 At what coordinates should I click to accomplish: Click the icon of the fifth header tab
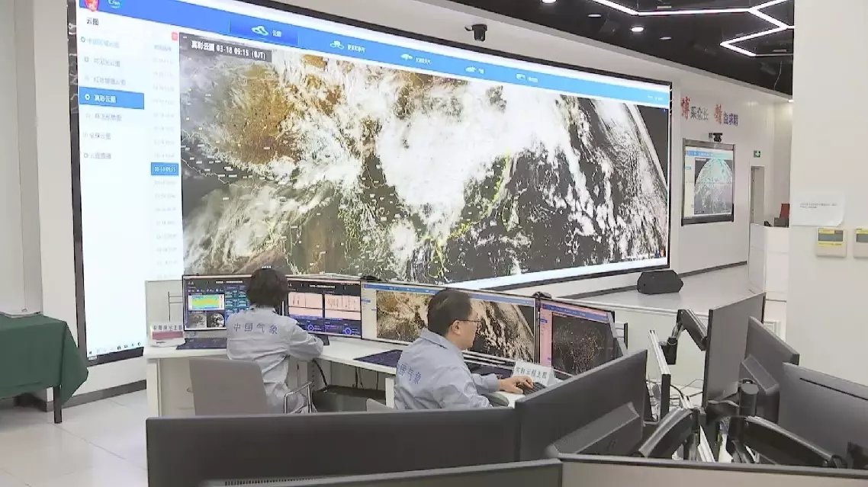520,78
